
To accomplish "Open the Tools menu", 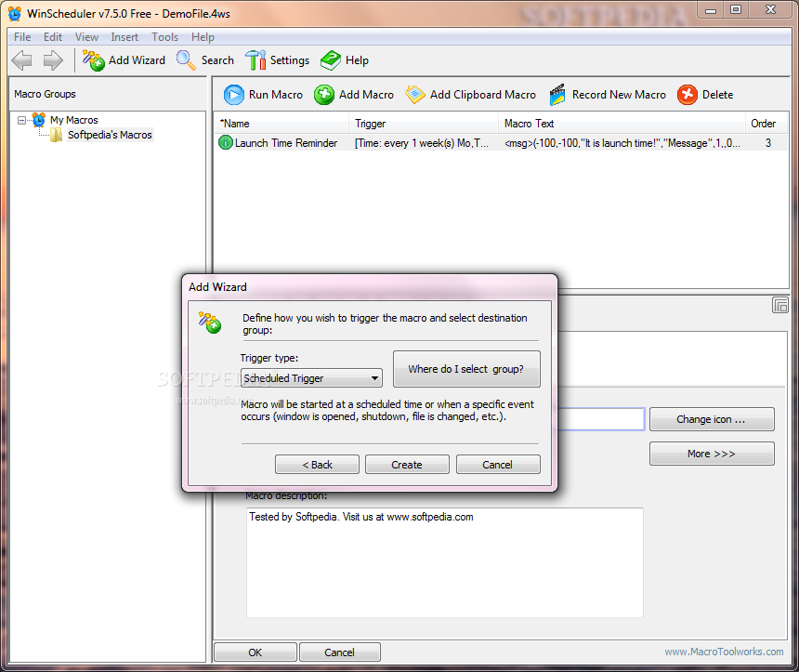I will (164, 37).
